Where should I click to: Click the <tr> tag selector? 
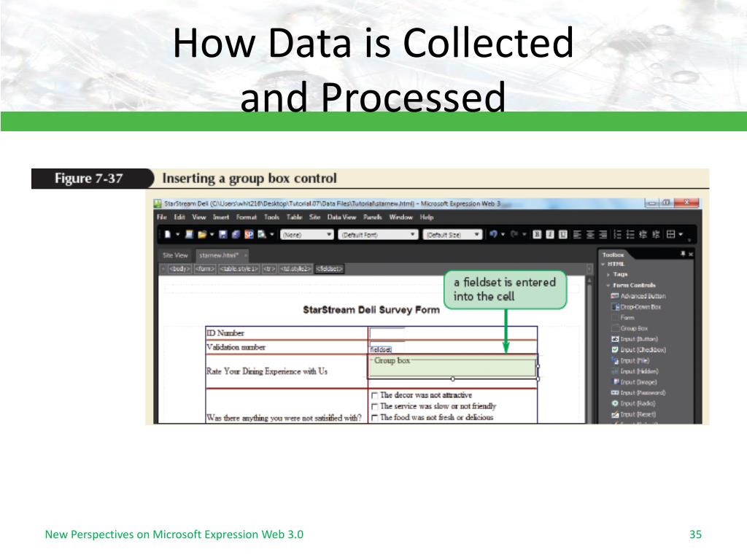click(x=269, y=269)
